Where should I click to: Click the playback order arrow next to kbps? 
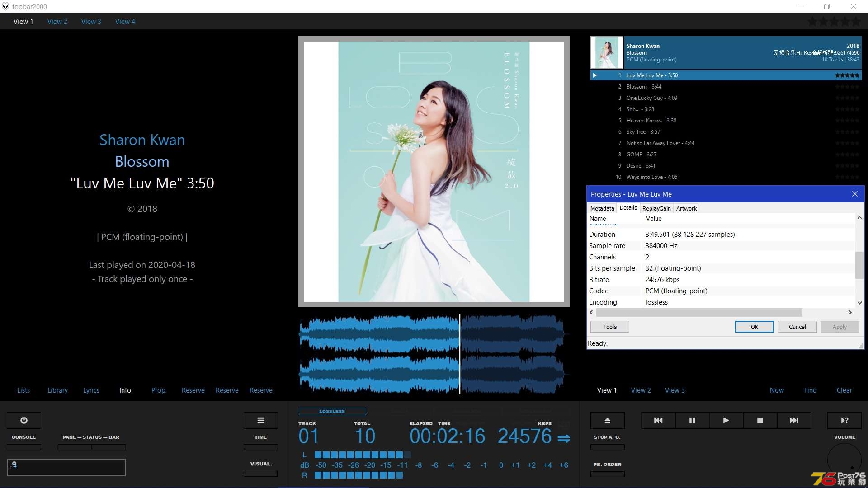click(x=563, y=438)
